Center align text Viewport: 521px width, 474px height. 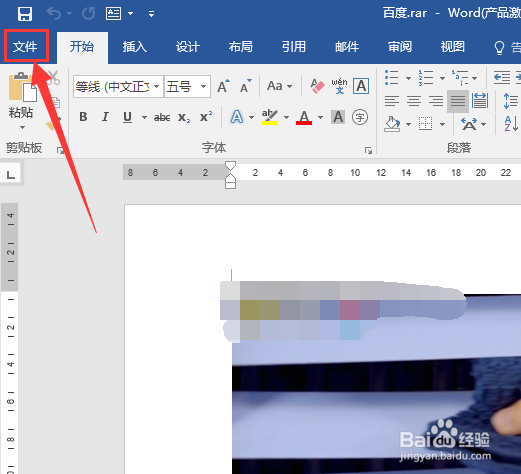pyautogui.click(x=414, y=101)
